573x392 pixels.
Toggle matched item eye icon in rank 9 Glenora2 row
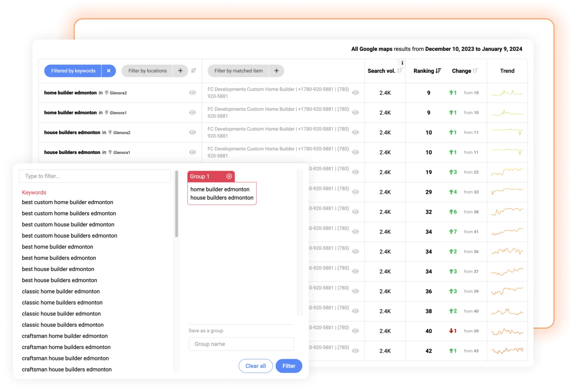(356, 93)
